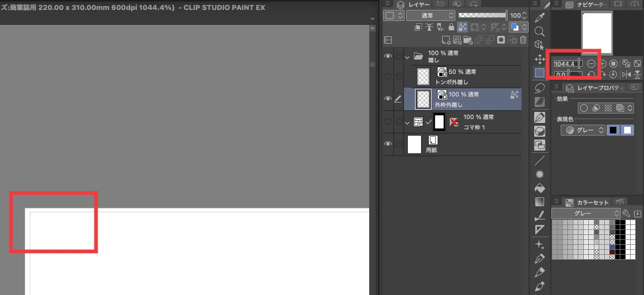The height and width of the screenshot is (295, 644).
Task: Select the Lasso selection tool
Action: (540, 88)
